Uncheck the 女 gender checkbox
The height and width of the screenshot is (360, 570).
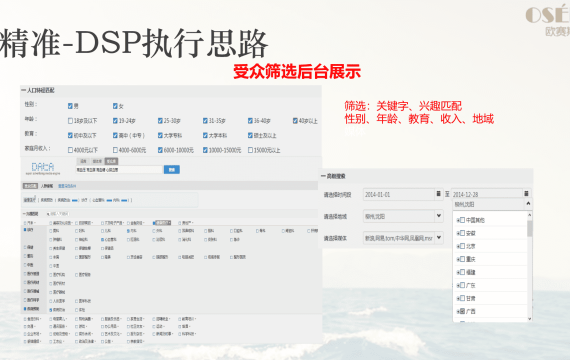pos(115,106)
